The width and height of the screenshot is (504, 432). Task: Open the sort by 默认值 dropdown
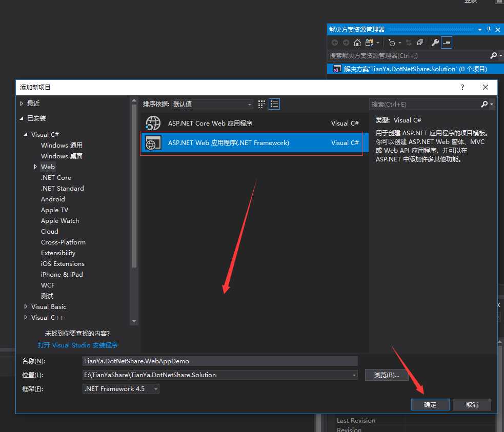(212, 104)
